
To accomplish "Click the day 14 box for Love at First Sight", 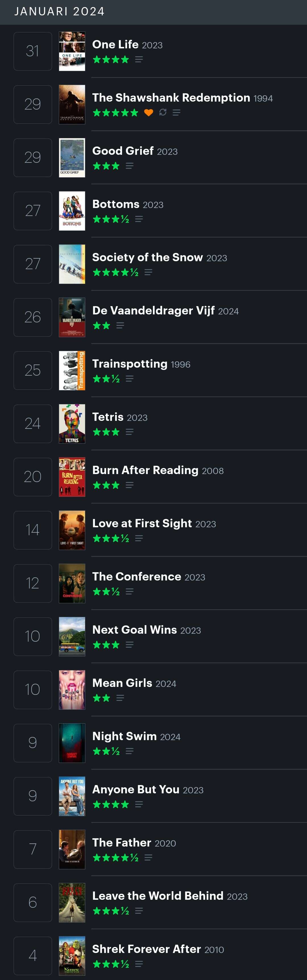I will [33, 530].
